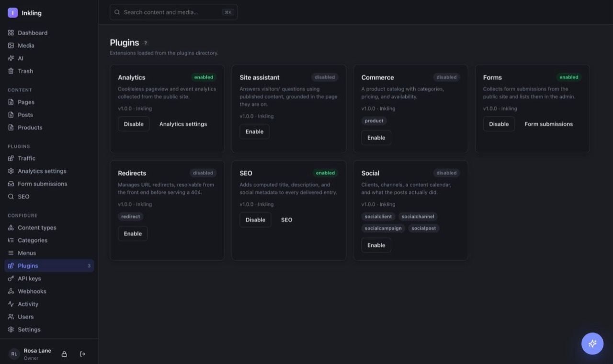The width and height of the screenshot is (613, 364).
Task: Disable the Forms plugin
Action: [499, 124]
